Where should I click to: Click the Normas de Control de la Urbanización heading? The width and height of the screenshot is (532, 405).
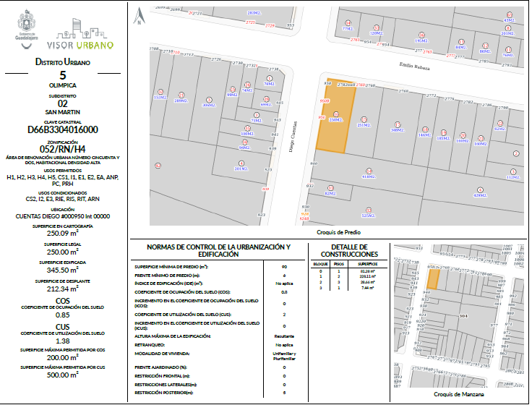click(218, 250)
